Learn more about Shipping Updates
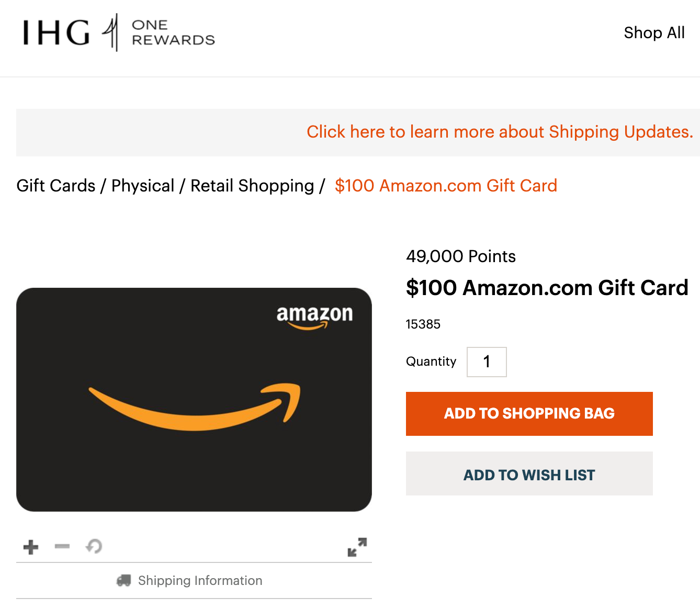 click(x=500, y=132)
